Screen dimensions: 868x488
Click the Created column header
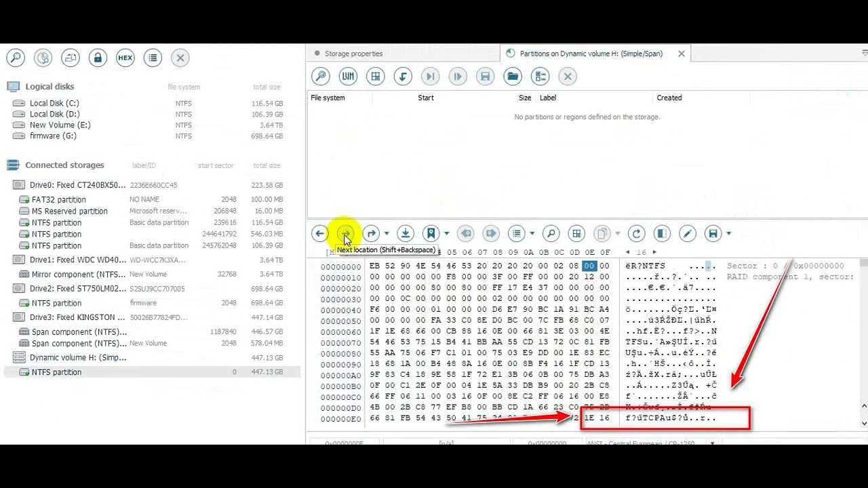(669, 98)
